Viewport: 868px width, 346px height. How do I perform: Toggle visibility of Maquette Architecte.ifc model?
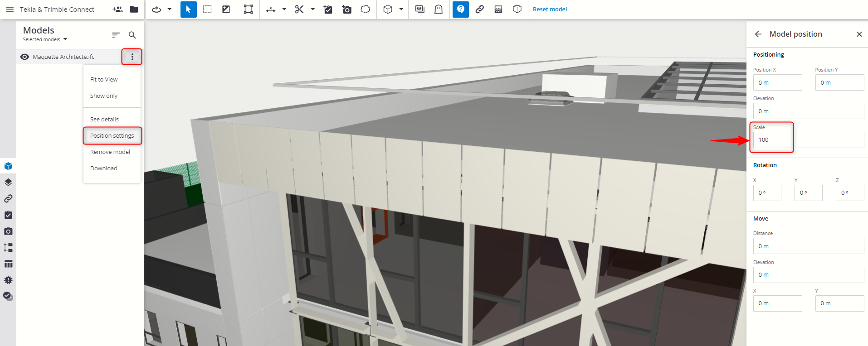[25, 57]
